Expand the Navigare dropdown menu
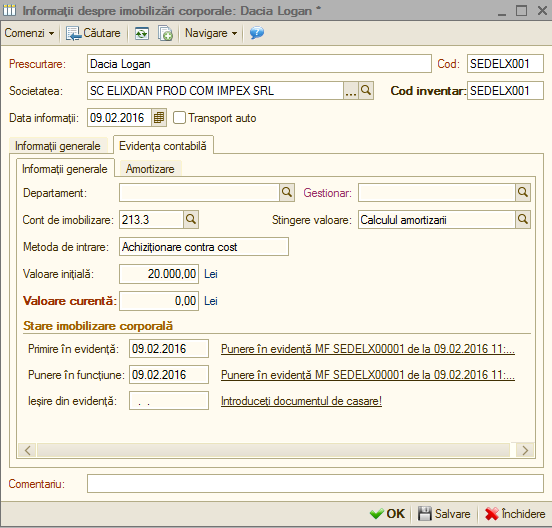 point(211,33)
